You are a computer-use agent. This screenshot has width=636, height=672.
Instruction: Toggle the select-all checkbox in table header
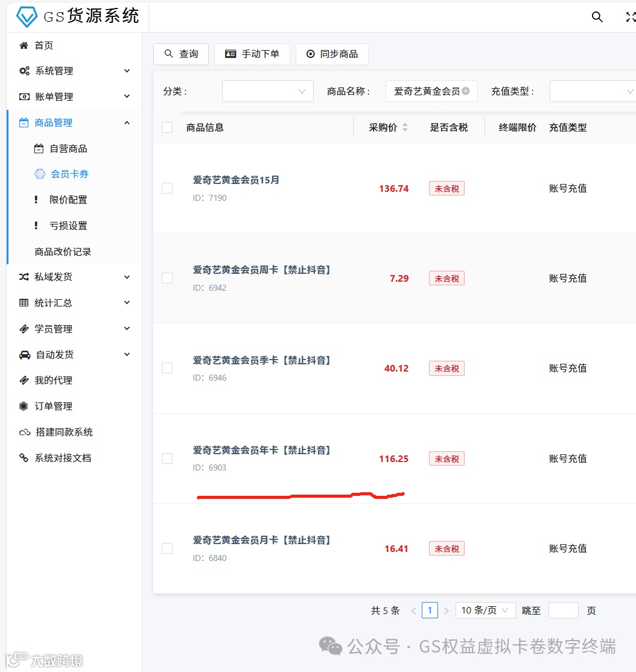click(167, 127)
